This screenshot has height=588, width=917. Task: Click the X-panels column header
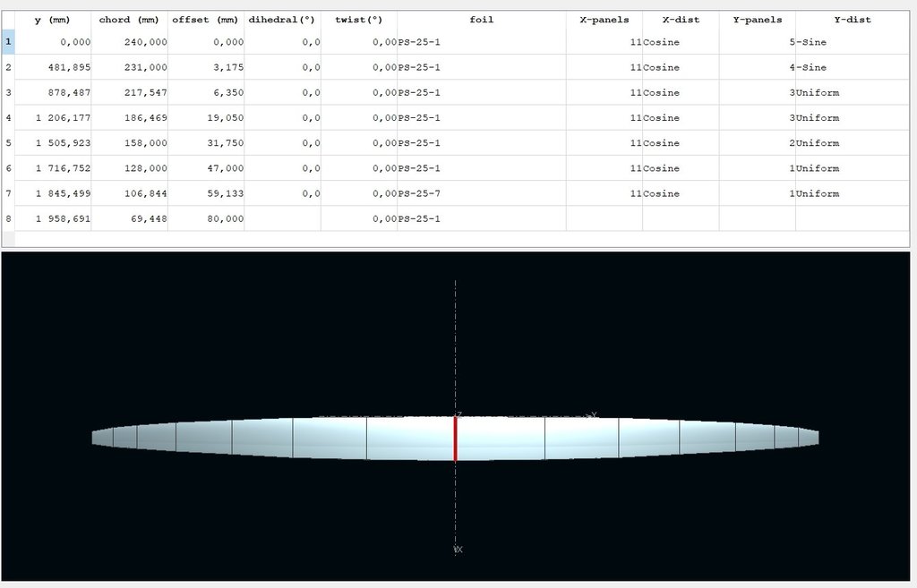(604, 20)
